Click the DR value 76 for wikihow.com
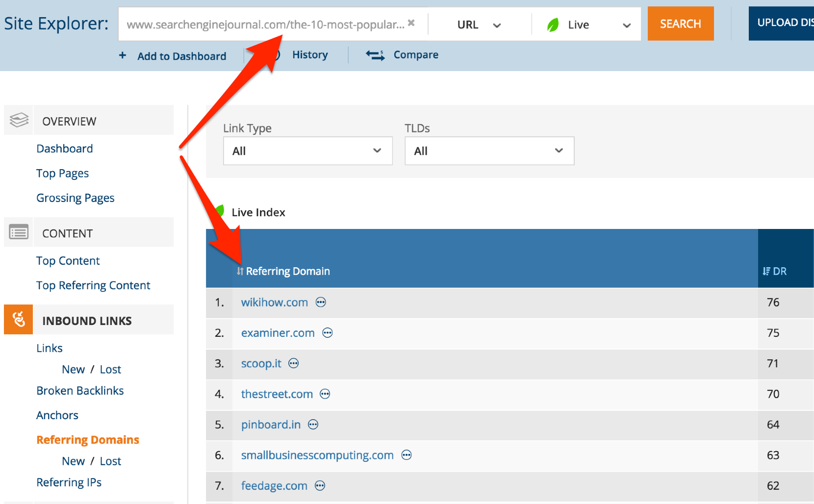 point(773,302)
